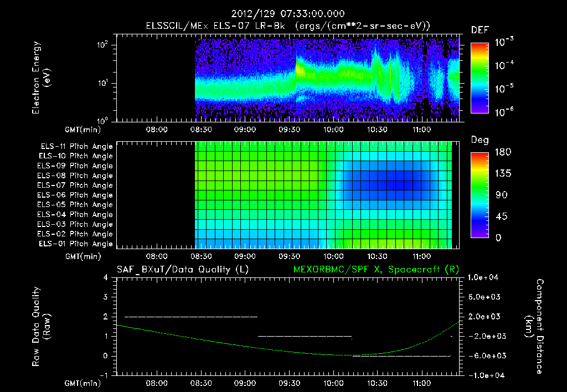Screen dimensions: 567x392
Task: Click the 10:30 tick label under the bottom plot
Action: 377,383
